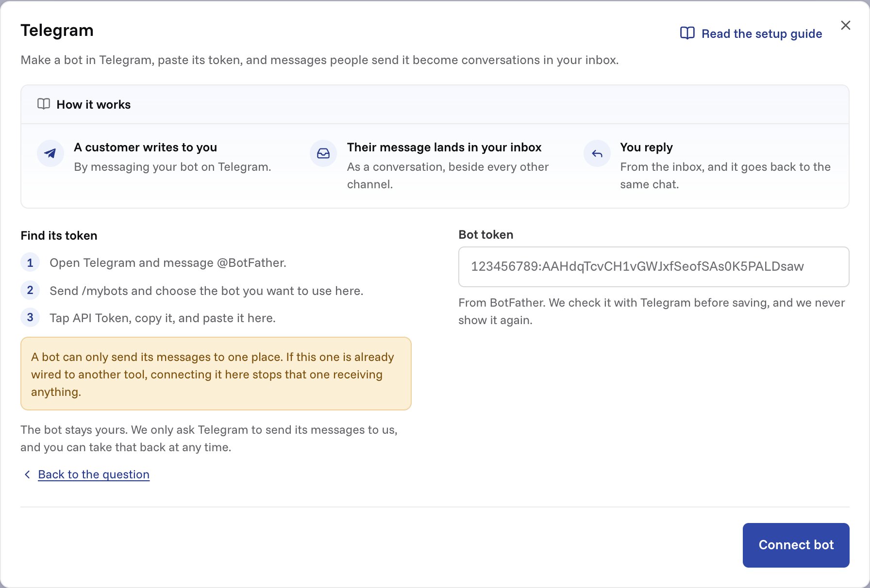The width and height of the screenshot is (870, 588).
Task: Click the yellow warning about one place
Action: tap(216, 374)
